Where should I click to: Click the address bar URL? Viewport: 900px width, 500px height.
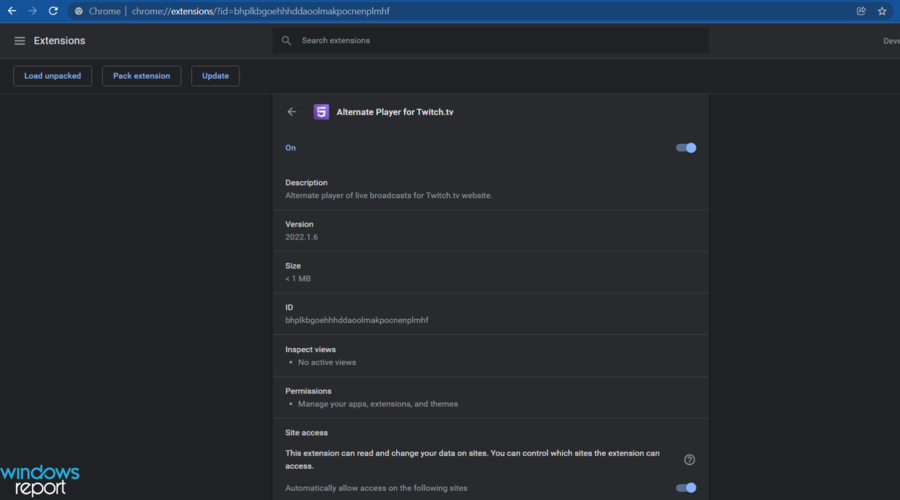click(x=261, y=11)
